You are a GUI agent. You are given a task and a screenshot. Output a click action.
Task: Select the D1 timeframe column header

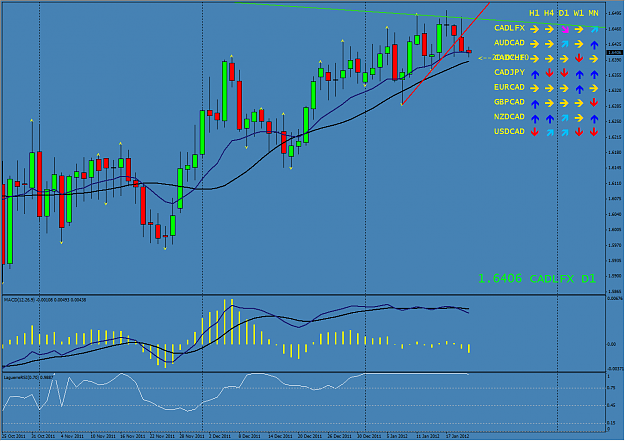[x=564, y=13]
